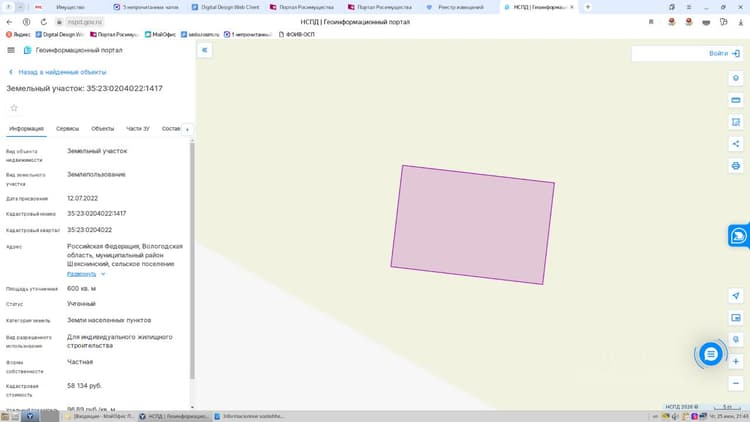Image resolution: width=750 pixels, height=422 pixels.
Task: Open the support chat side widget
Action: click(739, 236)
